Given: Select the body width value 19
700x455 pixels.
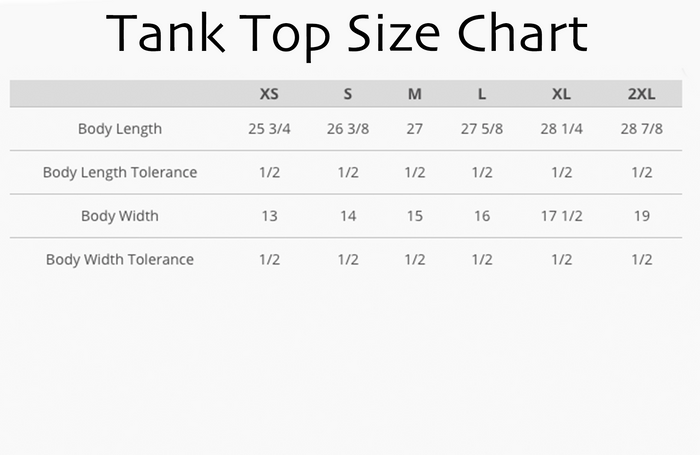Looking at the screenshot, I should (642, 216).
